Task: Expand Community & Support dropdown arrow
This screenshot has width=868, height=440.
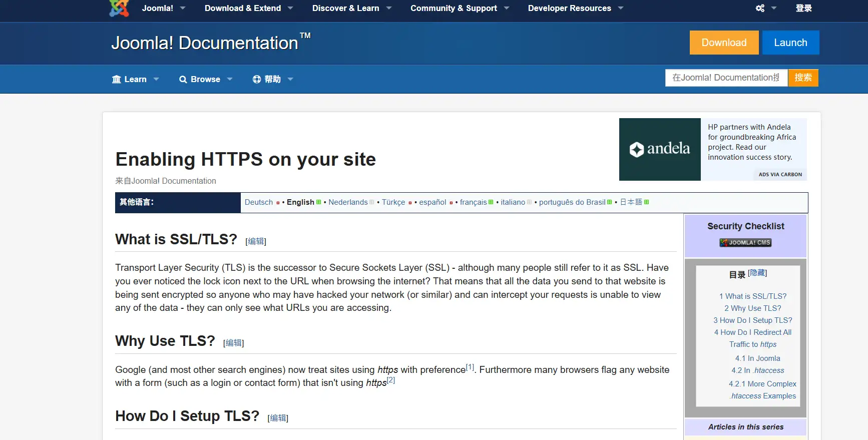Action: [507, 8]
